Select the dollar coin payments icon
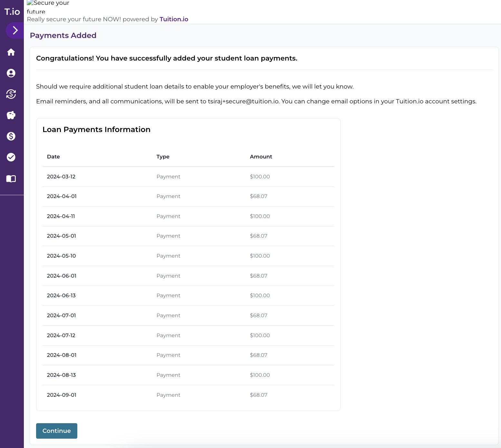501x448 pixels. [11, 136]
